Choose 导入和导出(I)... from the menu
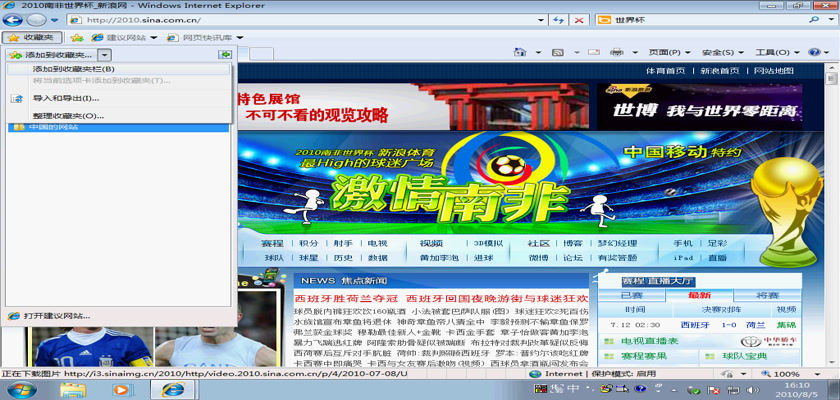Image resolution: width=840 pixels, height=400 pixels. (65, 98)
